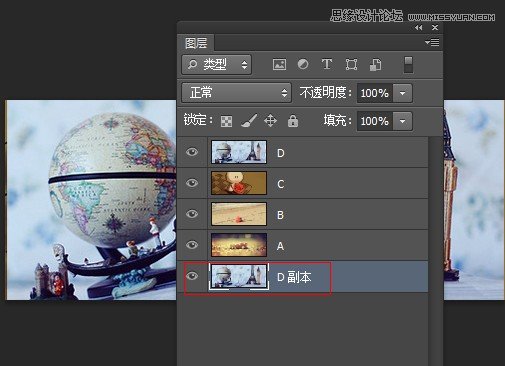Screen dimensions: 505x366
Task: Click the fill 100% value field
Action: tap(375, 121)
